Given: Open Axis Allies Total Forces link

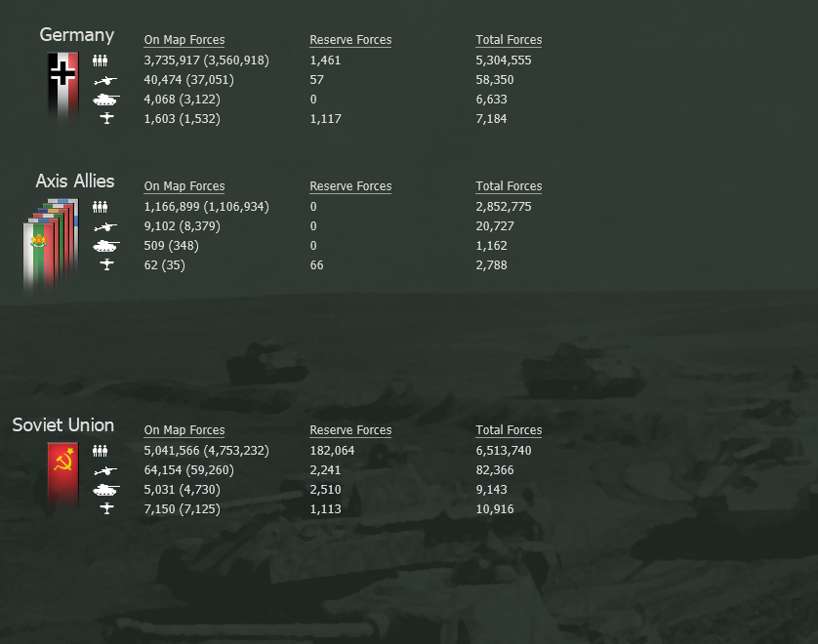Looking at the screenshot, I should 509,186.
